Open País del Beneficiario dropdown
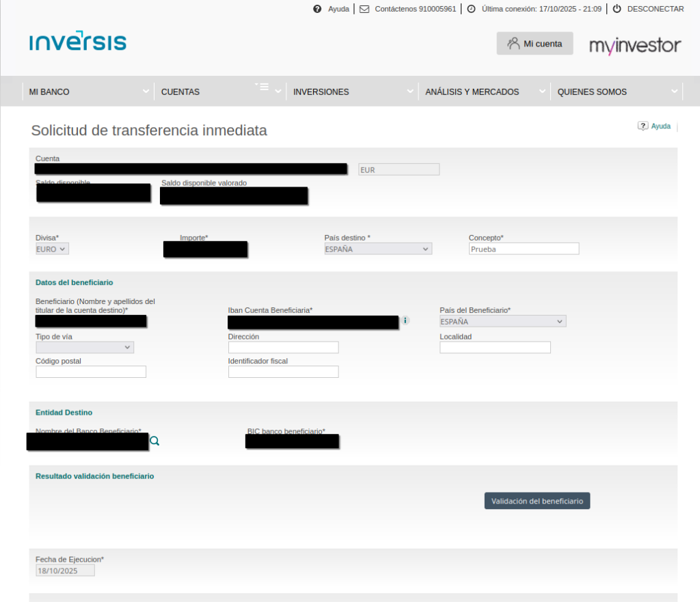 [502, 321]
